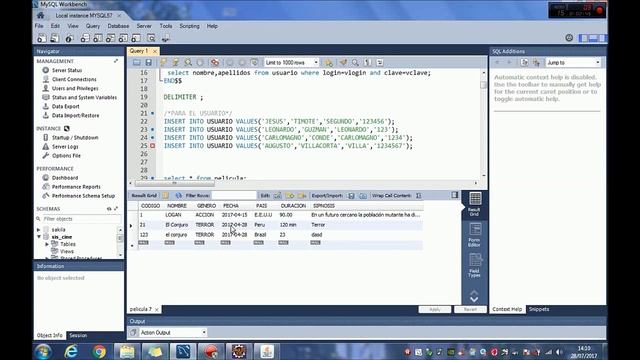
Task: Open Users and Privileges
Action: point(75,88)
